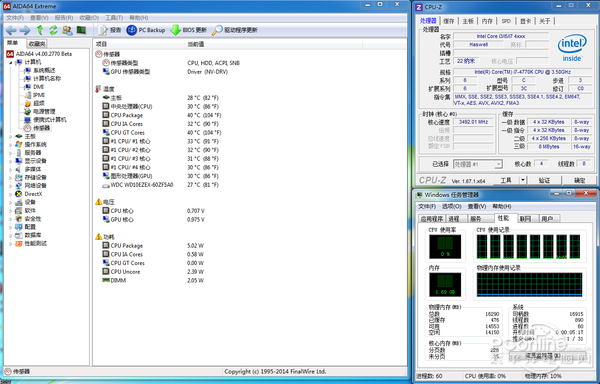Open CPU-Z 关于 tab
This screenshot has width=600, height=384.
(545, 21)
